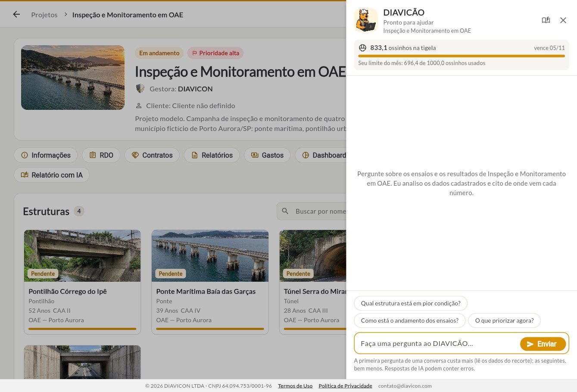Click the chart icon on Dashboard
This screenshot has width=577, height=392.
306,155
